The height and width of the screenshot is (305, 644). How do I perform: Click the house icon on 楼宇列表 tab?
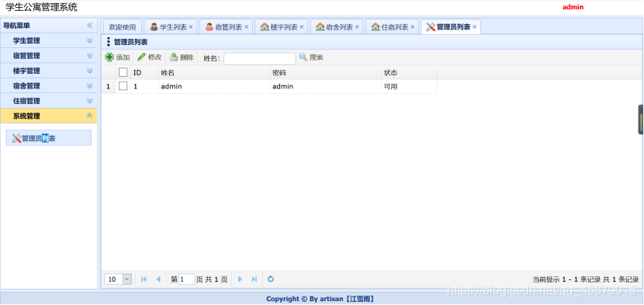pos(265,26)
